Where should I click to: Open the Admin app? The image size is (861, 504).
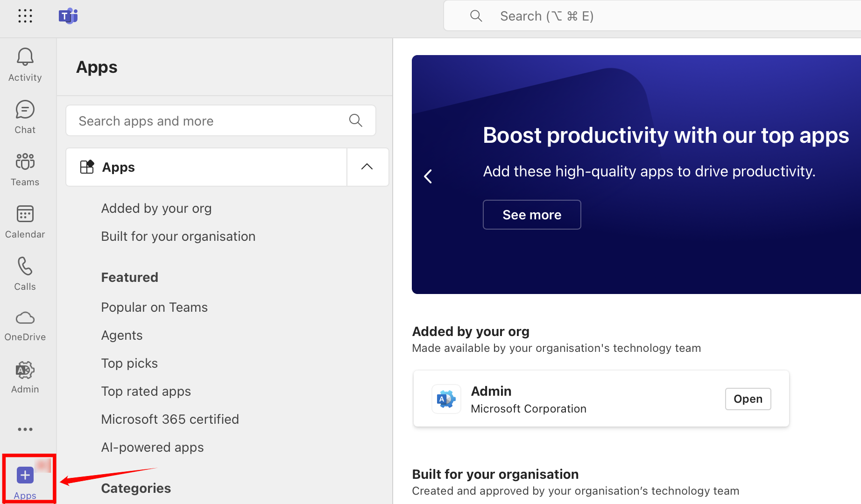(x=748, y=399)
